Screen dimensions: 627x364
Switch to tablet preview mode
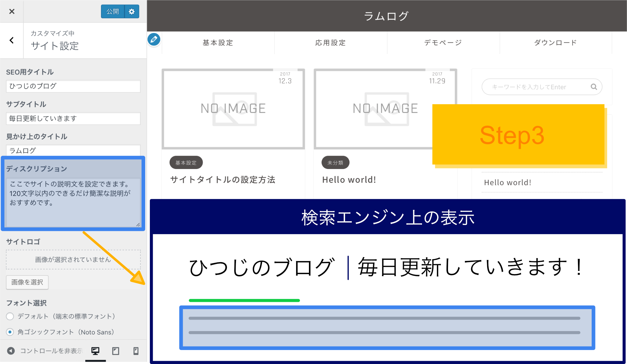116,350
